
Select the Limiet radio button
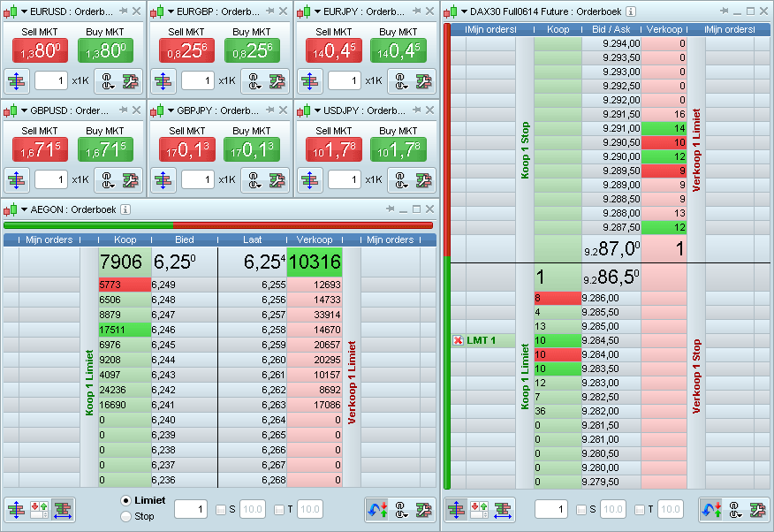(x=125, y=500)
